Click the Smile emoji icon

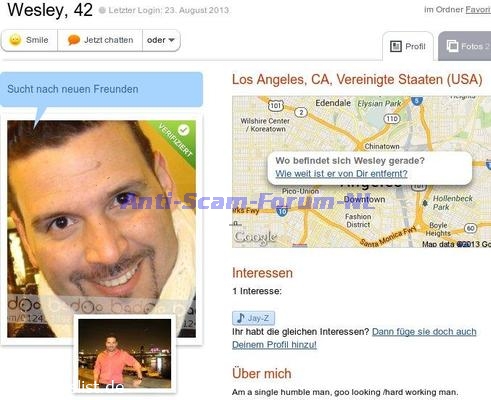click(15, 40)
